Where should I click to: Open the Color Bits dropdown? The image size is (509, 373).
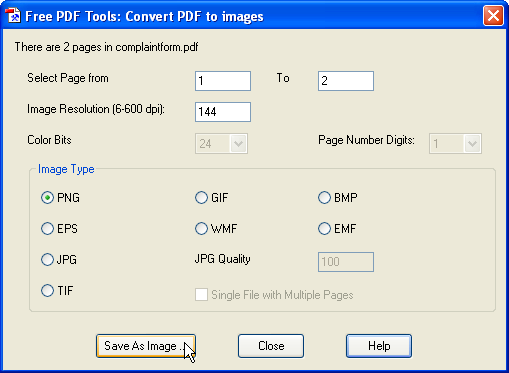click(x=221, y=144)
